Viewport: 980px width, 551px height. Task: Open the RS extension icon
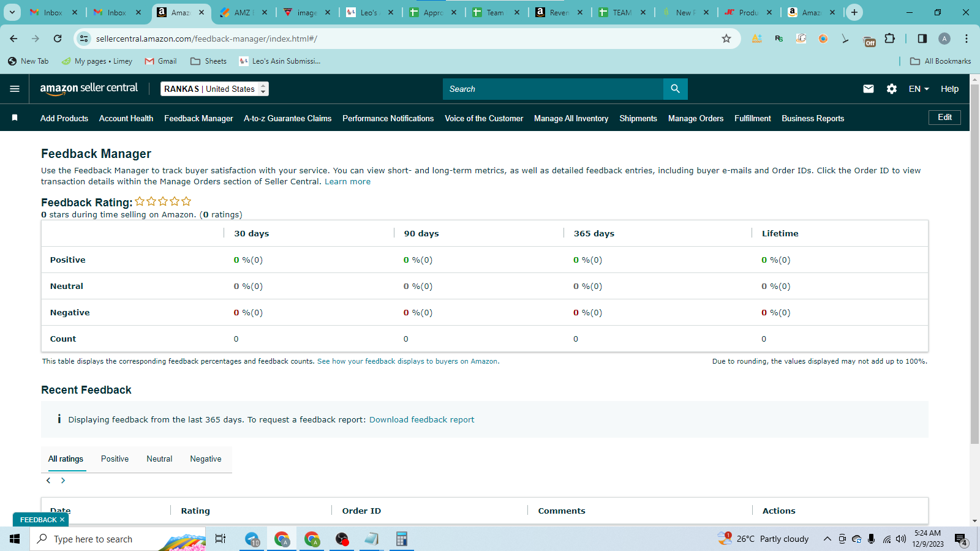click(779, 39)
